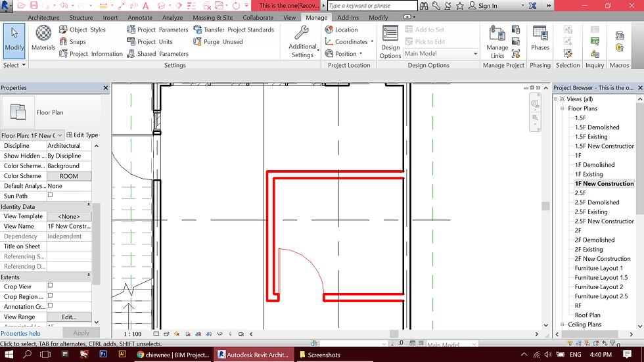Toggle the Annotation Crop checkbox
Screen dimensions: 644x362
(50, 305)
